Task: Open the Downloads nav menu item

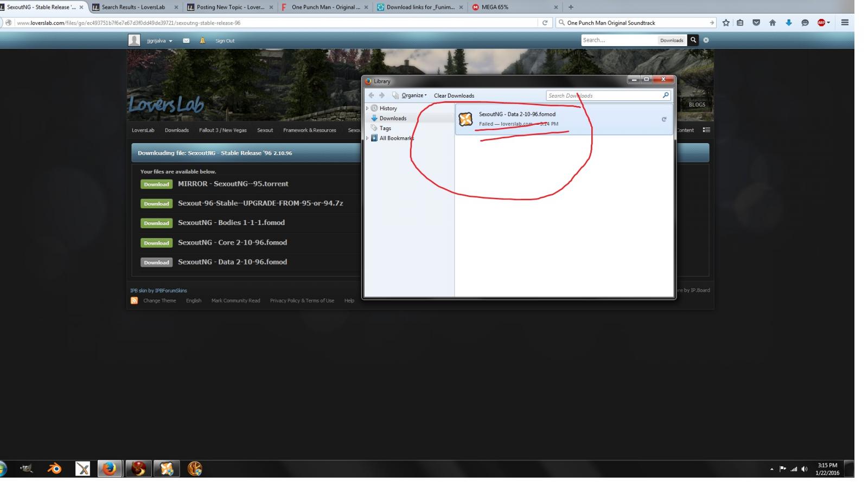Action: tap(177, 130)
